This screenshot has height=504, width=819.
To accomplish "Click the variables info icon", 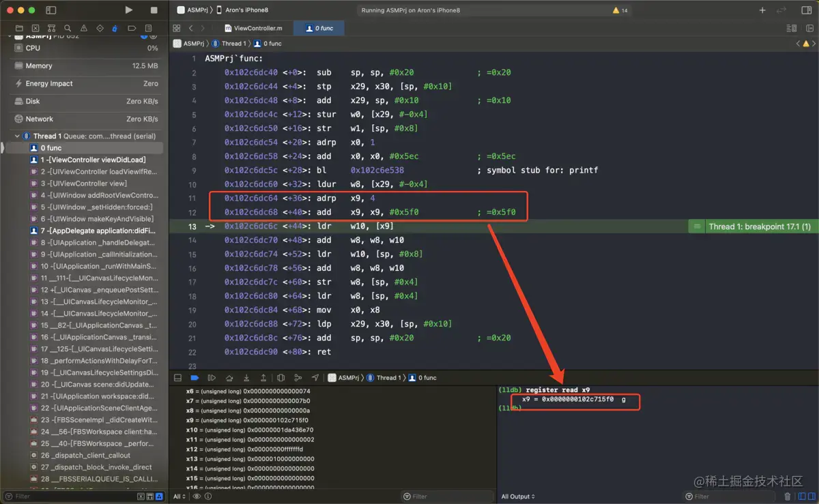I will coord(208,496).
